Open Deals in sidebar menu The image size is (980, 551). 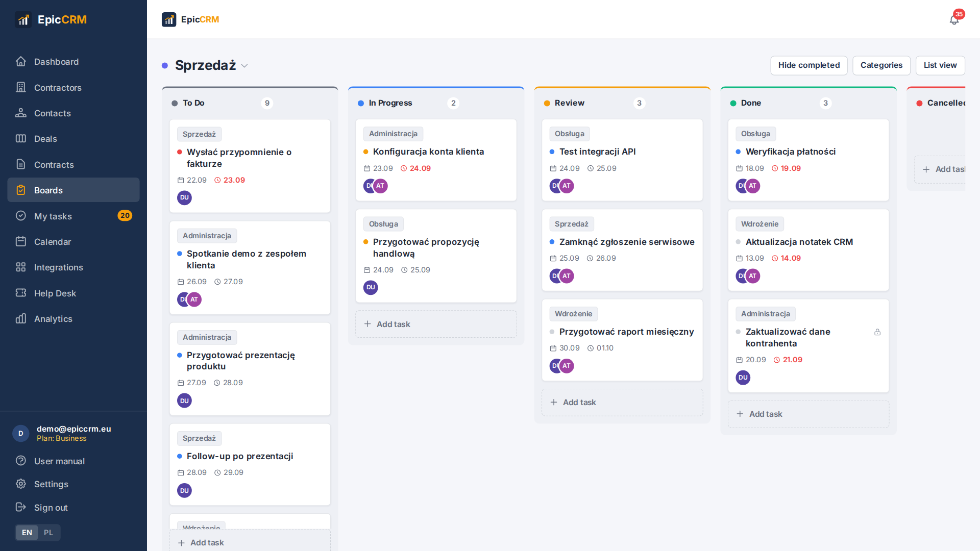pos(73,139)
